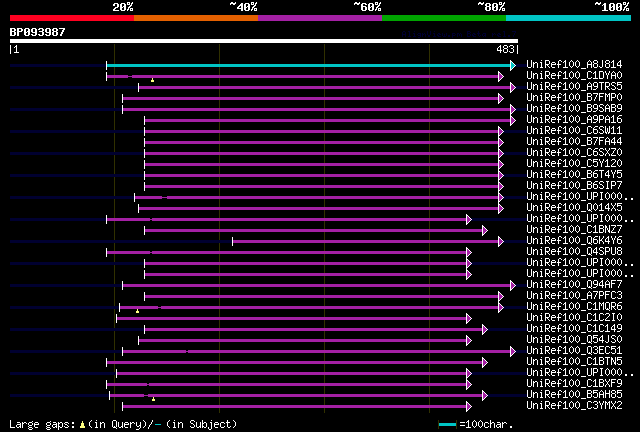Click the purple alignment bar for Q3EC51
Viewport: 640px width, 432px height.
tap(317, 351)
